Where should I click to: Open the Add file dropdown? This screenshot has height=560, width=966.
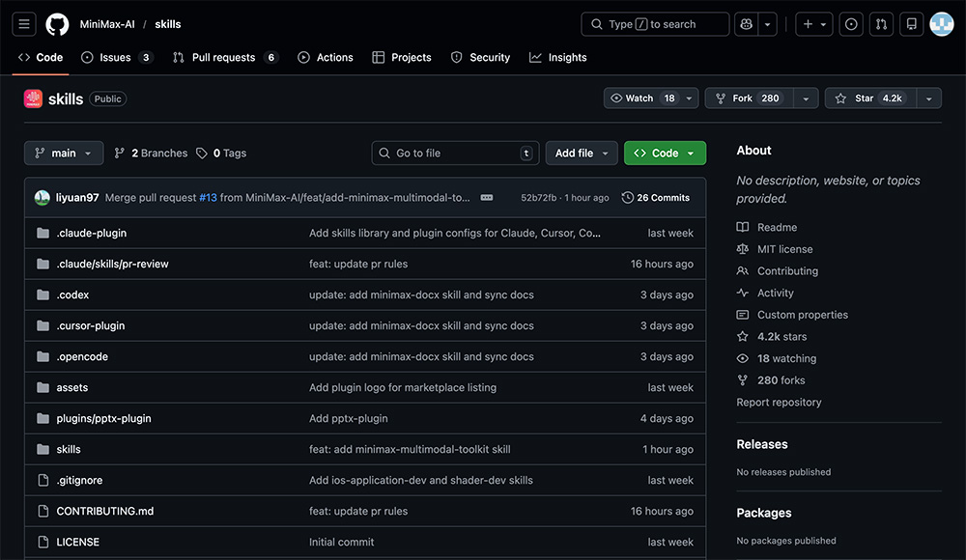coord(582,154)
